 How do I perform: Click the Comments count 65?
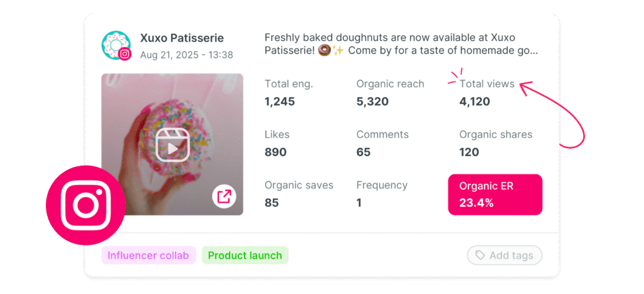point(363,152)
